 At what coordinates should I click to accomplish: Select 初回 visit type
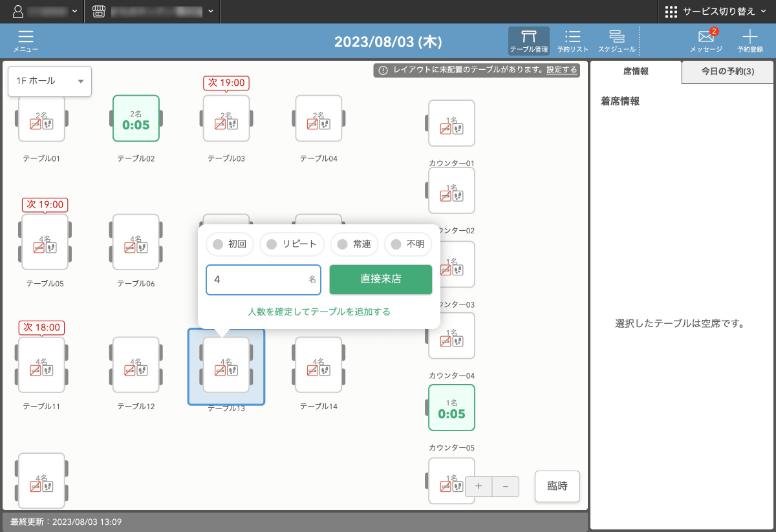[x=230, y=244]
